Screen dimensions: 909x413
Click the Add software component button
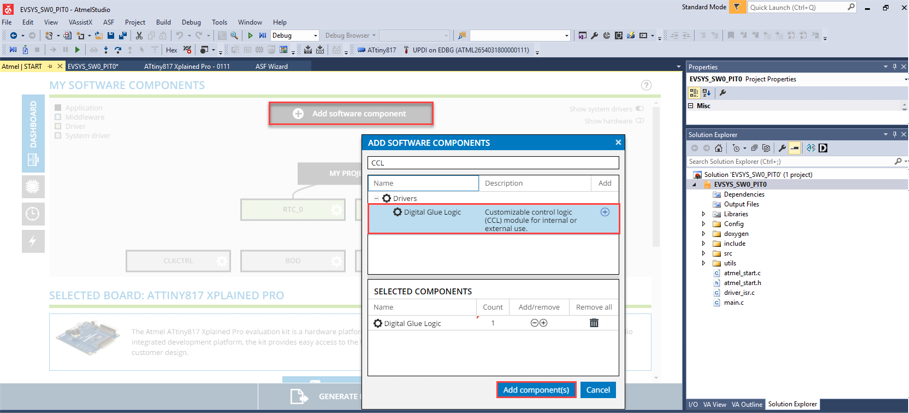[351, 114]
